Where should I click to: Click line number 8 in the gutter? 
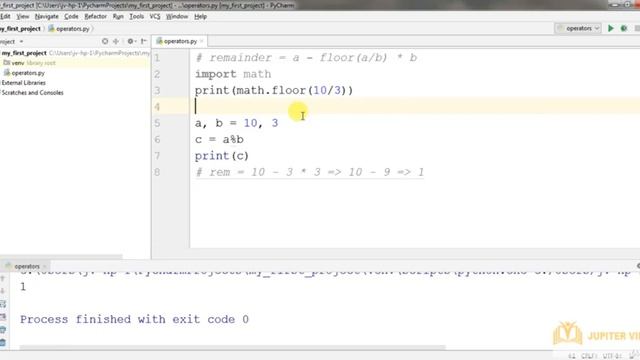click(x=158, y=172)
